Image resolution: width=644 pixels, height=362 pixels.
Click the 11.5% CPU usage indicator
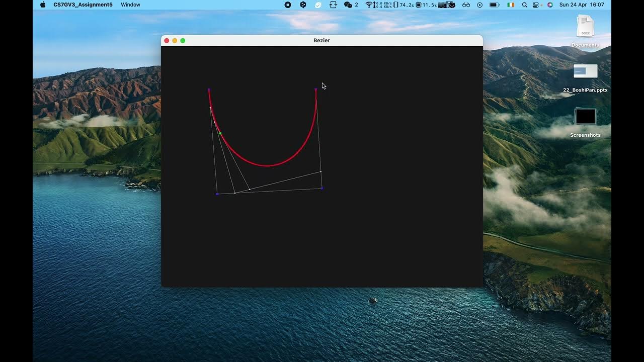click(x=426, y=5)
